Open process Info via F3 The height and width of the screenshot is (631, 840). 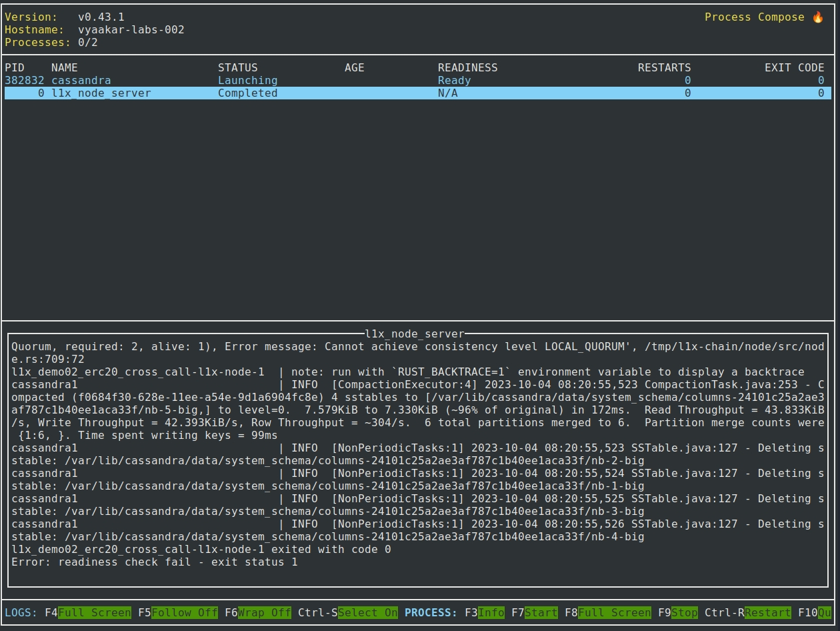point(491,612)
